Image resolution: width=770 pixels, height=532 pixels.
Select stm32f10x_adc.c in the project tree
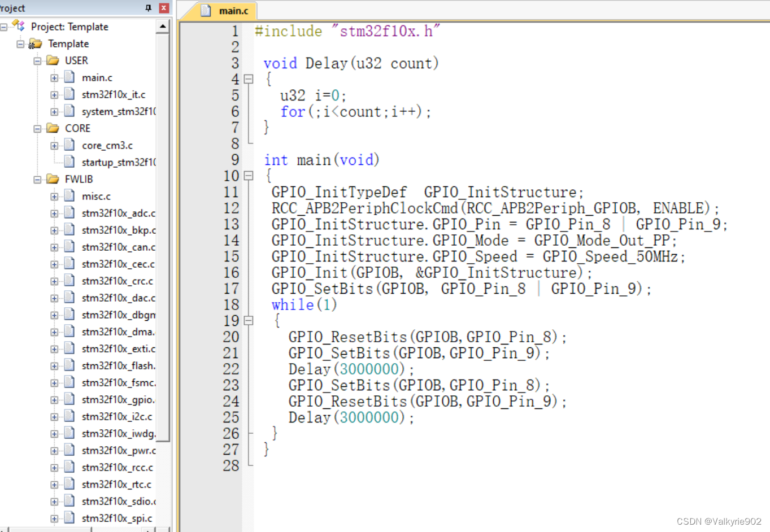click(x=119, y=213)
